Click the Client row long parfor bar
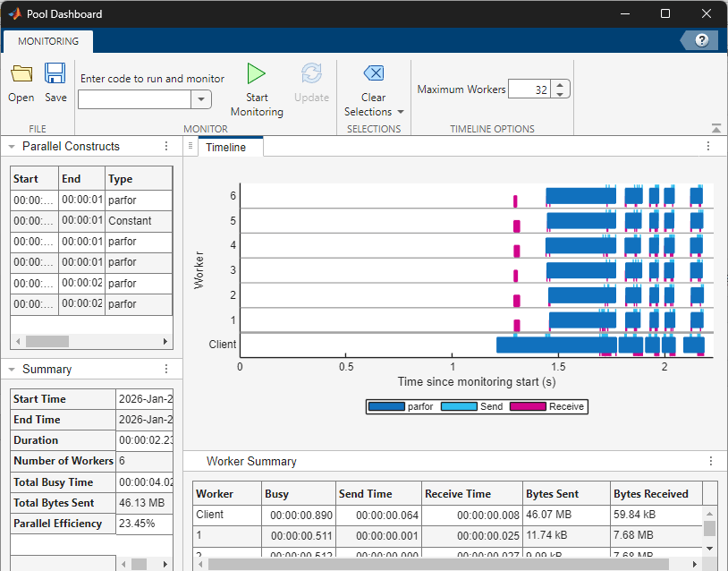Screen dimensions: 728x571 pyautogui.click(x=556, y=345)
